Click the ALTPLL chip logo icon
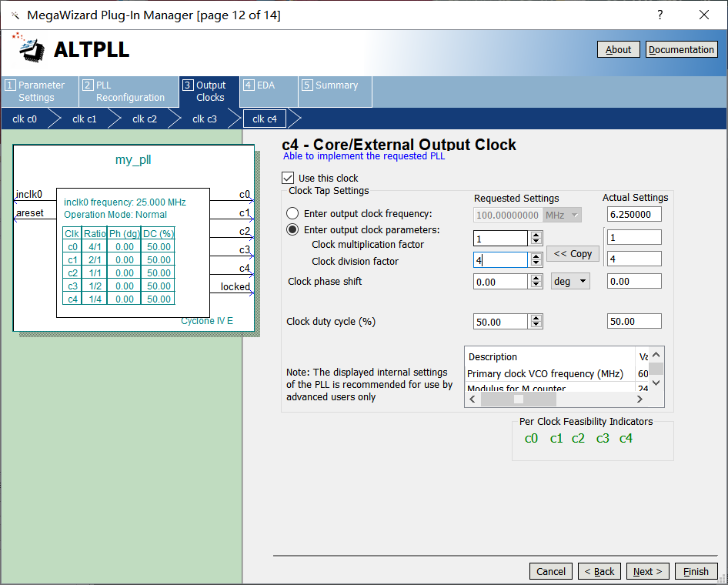This screenshot has width=728, height=585. [30, 48]
